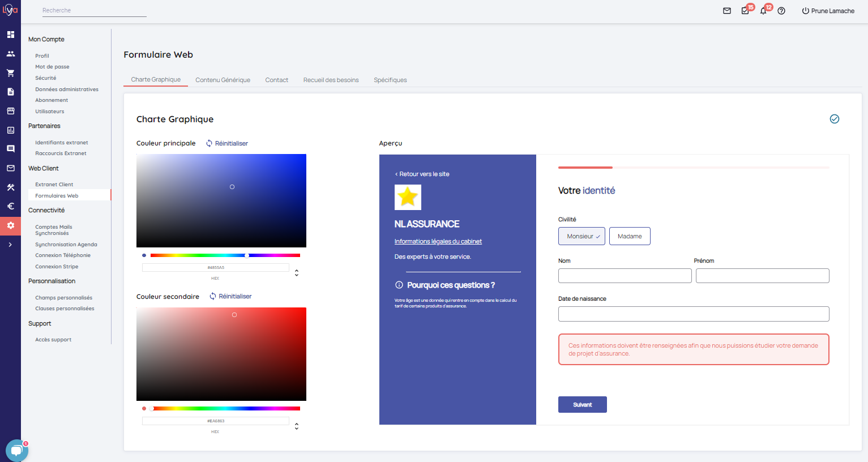Open the help question mark icon
The height and width of the screenshot is (462, 868).
[781, 11]
